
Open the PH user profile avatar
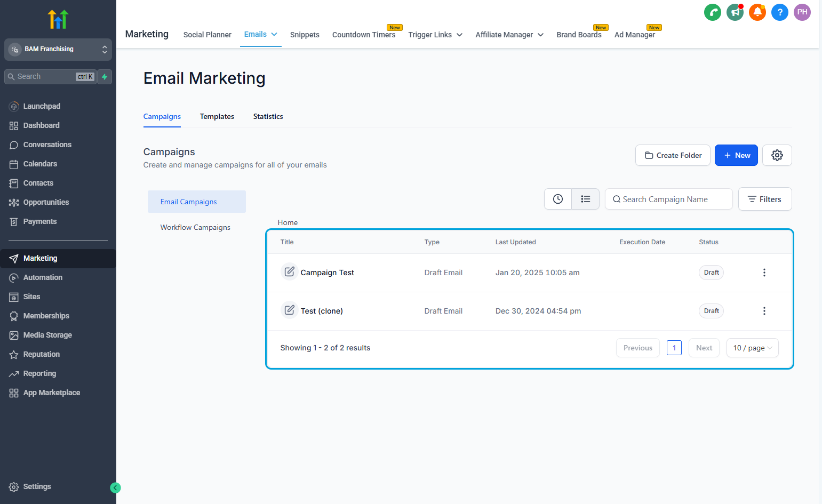click(x=802, y=12)
